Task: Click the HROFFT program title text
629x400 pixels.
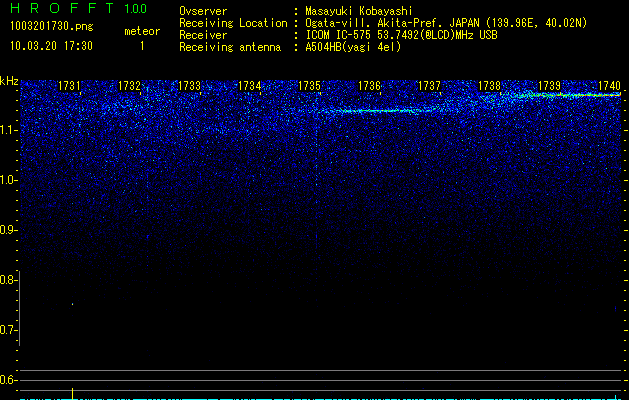Action: [62, 8]
